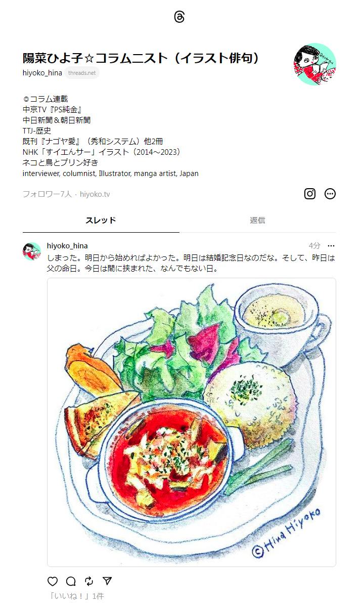Image resolution: width=364 pixels, height=607 pixels.
Task: Switch to the スレッド tab
Action: (x=101, y=220)
